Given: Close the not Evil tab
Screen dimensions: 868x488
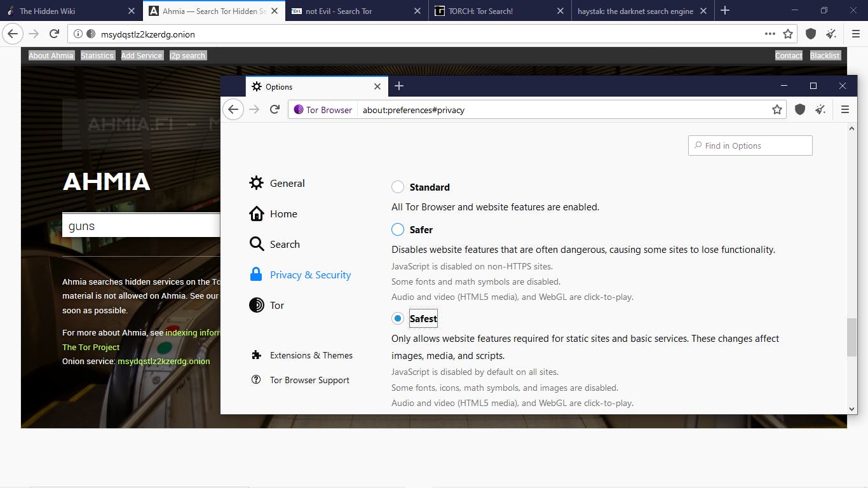Looking at the screenshot, I should 417,11.
